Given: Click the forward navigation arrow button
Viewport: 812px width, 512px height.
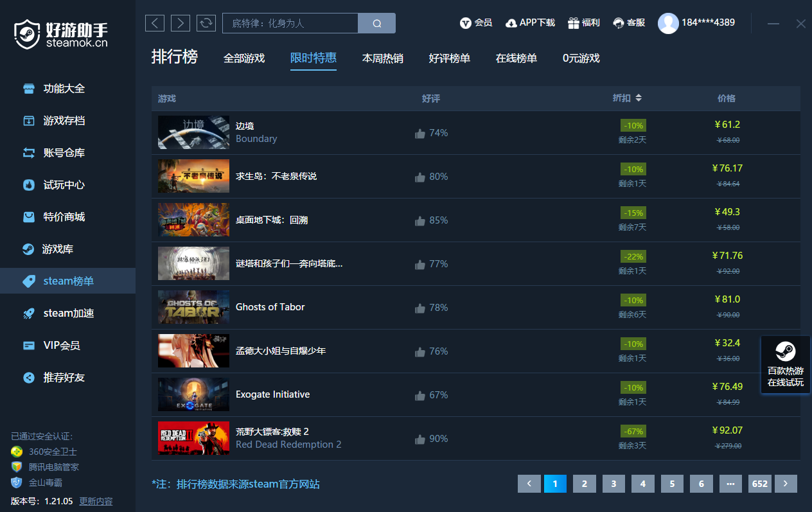Looking at the screenshot, I should pyautogui.click(x=181, y=23).
